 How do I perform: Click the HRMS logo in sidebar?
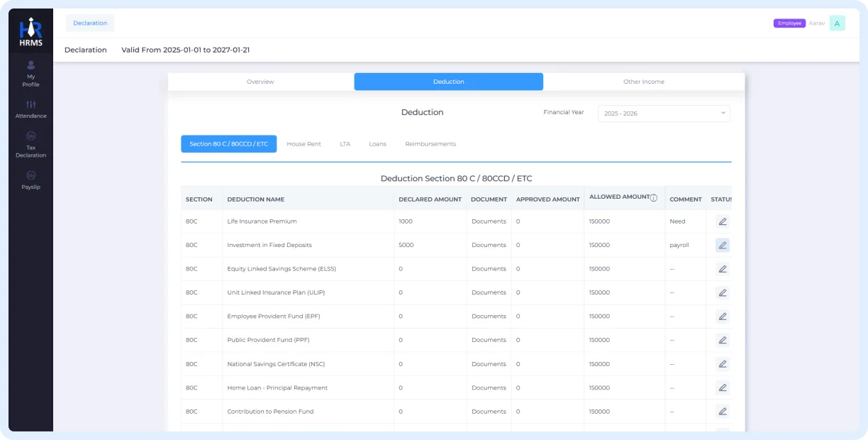click(30, 33)
